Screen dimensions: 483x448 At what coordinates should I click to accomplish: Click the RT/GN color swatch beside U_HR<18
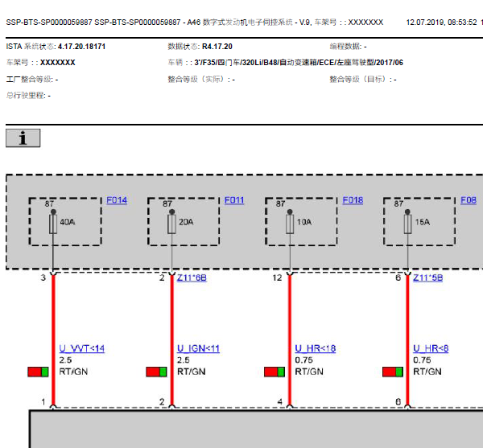click(x=275, y=372)
